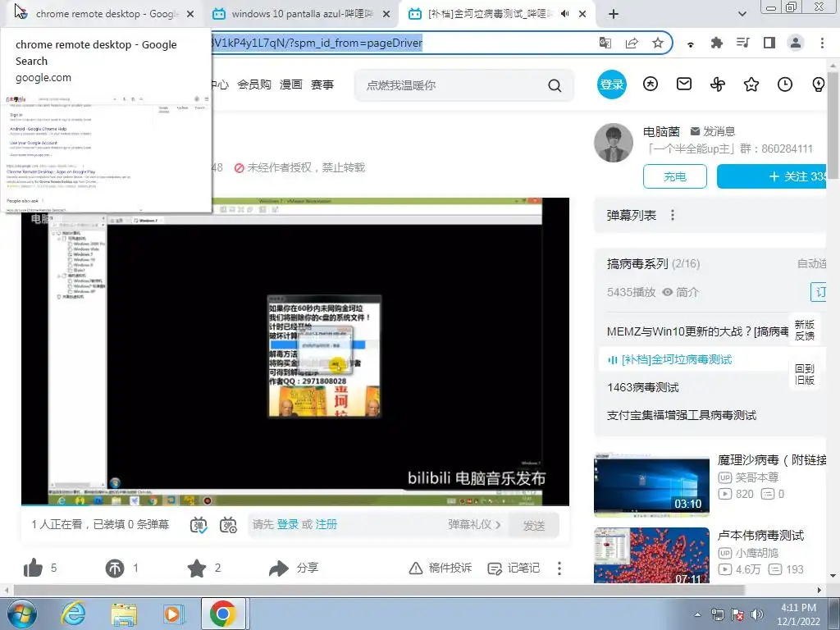
Task: Like the video with thumbs-up icon
Action: point(33,568)
